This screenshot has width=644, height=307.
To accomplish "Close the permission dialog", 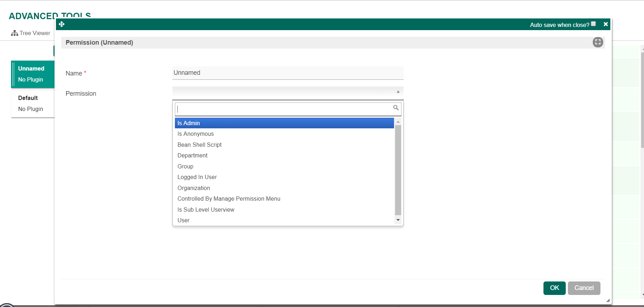I will click(606, 24).
